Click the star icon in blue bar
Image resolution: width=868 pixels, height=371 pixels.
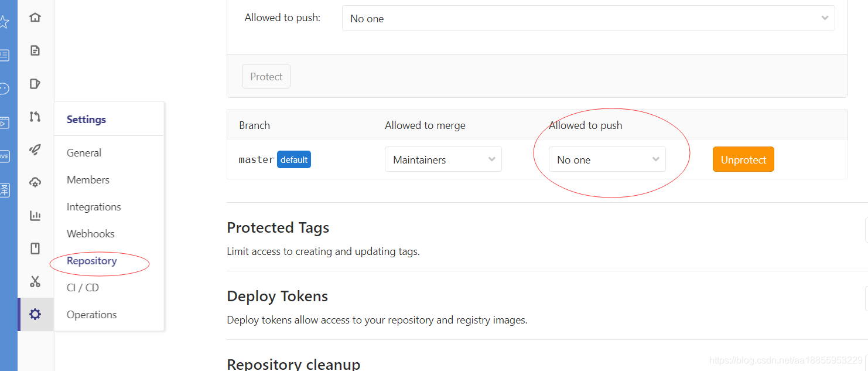(4, 22)
